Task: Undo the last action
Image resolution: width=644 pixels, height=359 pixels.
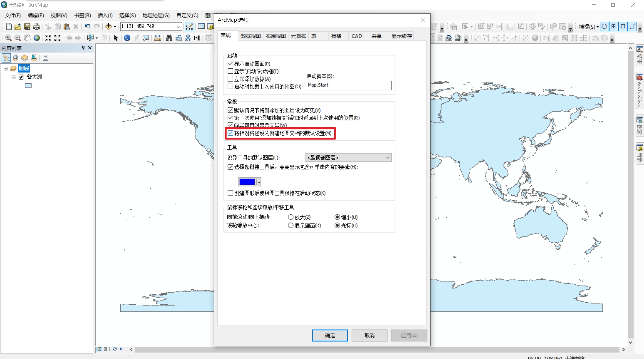Action: [88, 27]
